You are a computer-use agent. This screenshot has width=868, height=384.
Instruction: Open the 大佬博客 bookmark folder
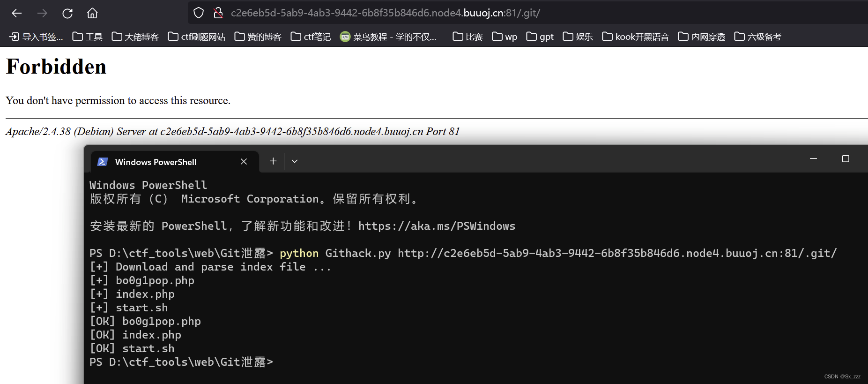coord(135,37)
